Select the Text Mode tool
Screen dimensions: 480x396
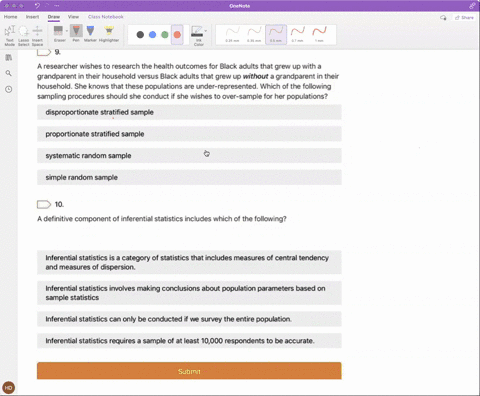click(x=10, y=35)
